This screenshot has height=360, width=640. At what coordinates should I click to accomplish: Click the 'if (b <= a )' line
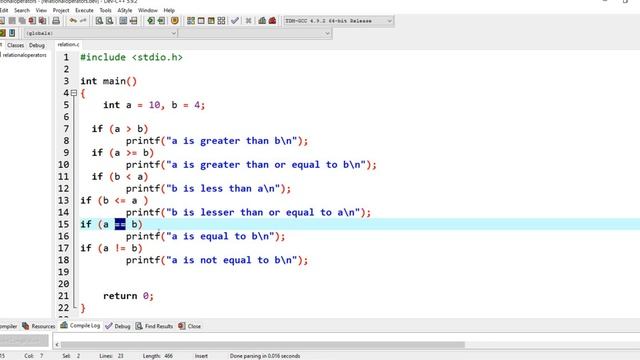[114, 200]
